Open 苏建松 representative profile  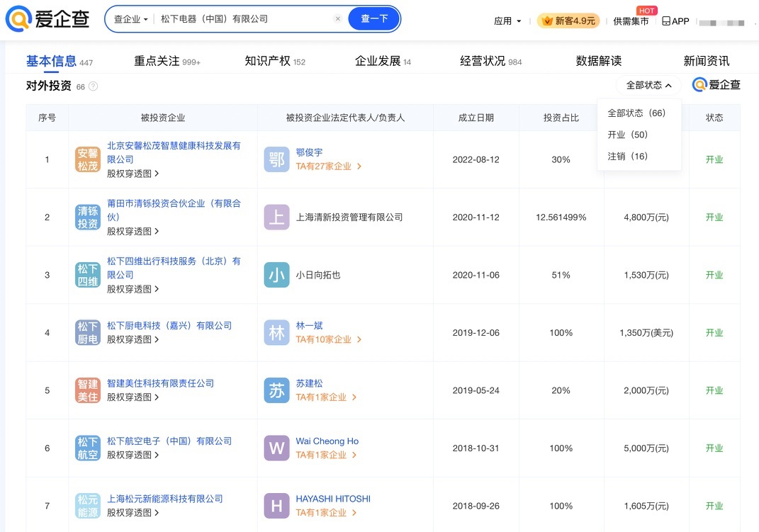309,383
